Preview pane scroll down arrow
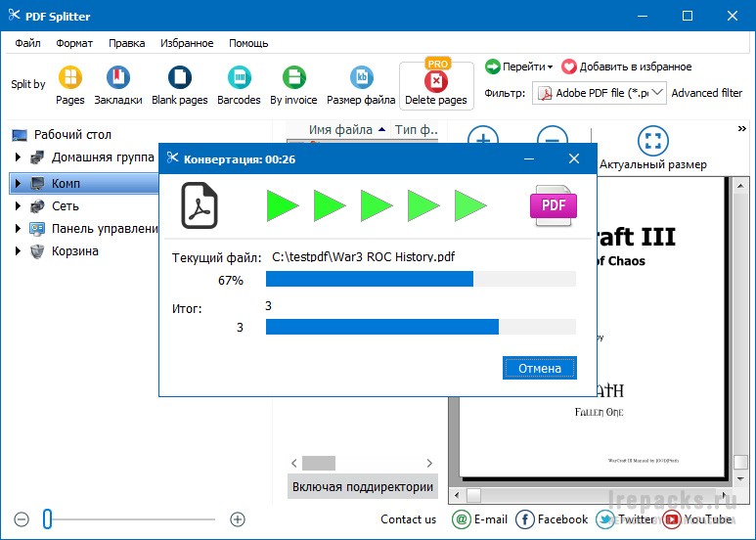Image resolution: width=756 pixels, height=540 pixels. pyautogui.click(x=741, y=478)
